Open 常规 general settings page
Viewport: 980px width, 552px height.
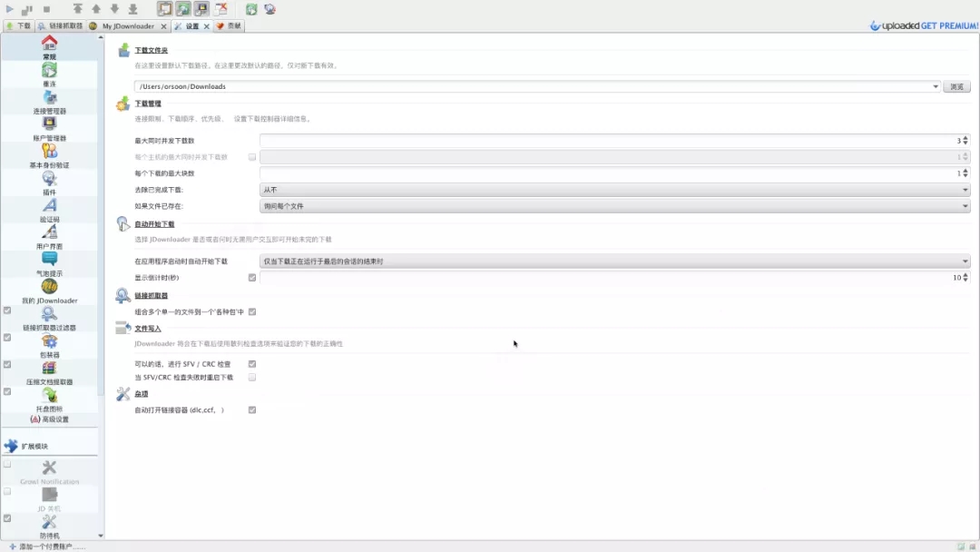[49, 47]
